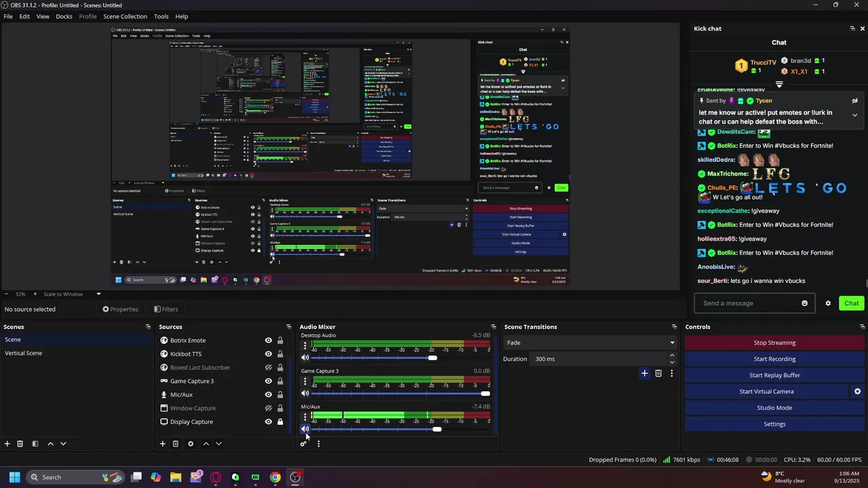Image resolution: width=868 pixels, height=488 pixels.
Task: Show the Boxed Last Subscriber source
Action: pyautogui.click(x=269, y=367)
